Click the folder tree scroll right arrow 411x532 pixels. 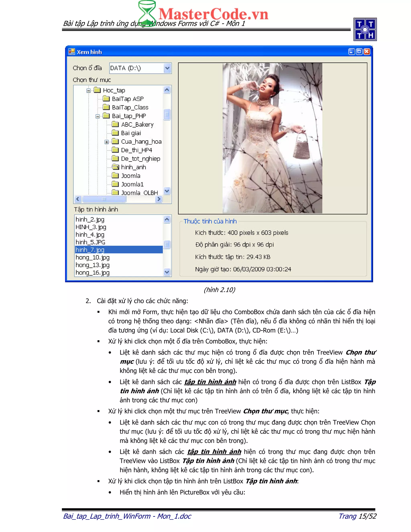[x=159, y=199]
